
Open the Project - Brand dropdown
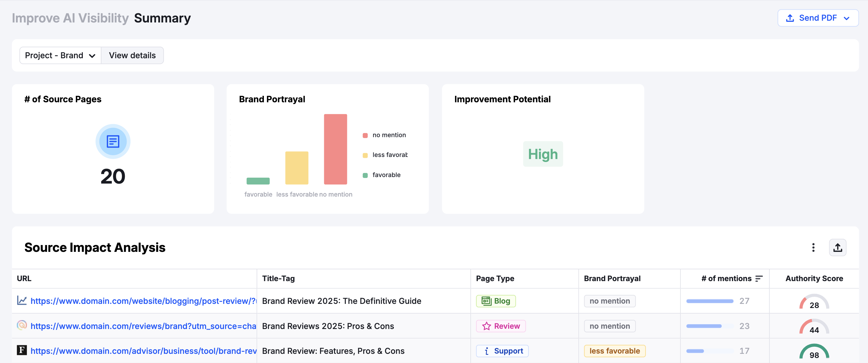60,55
